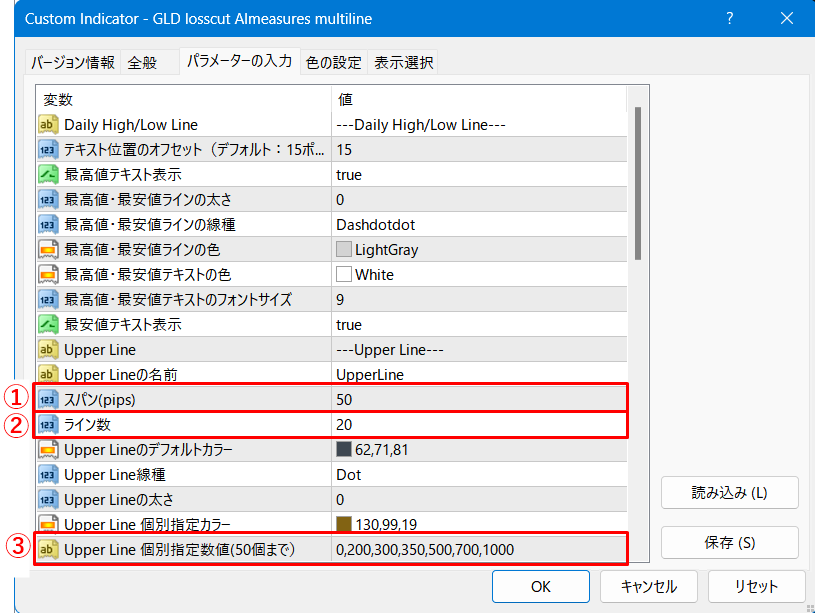Screen dimensions: 815x613
Task: Click the 読み込み (L) button
Action: (x=729, y=493)
